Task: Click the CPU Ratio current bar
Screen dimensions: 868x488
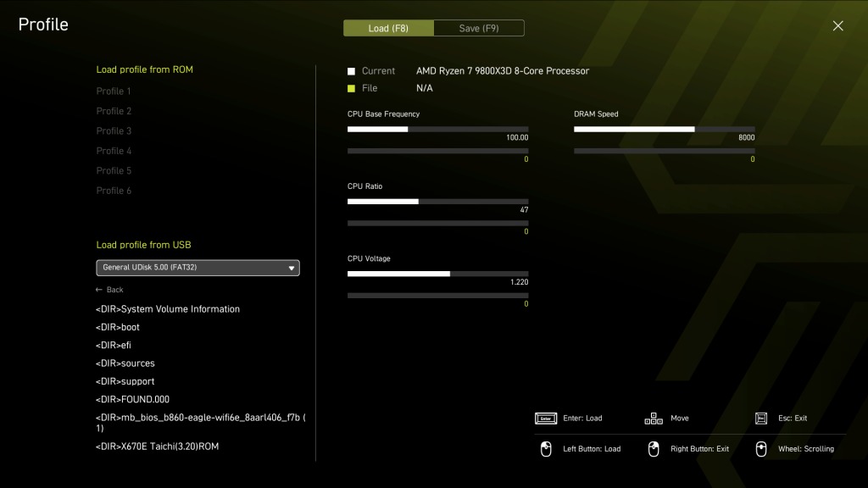Action: pyautogui.click(x=438, y=202)
